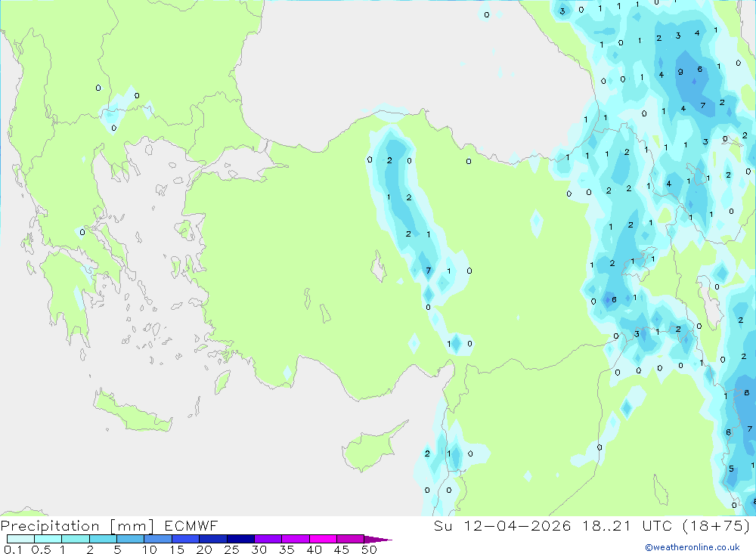Click the 20–25 mm dark blue swatch

(x=212, y=539)
